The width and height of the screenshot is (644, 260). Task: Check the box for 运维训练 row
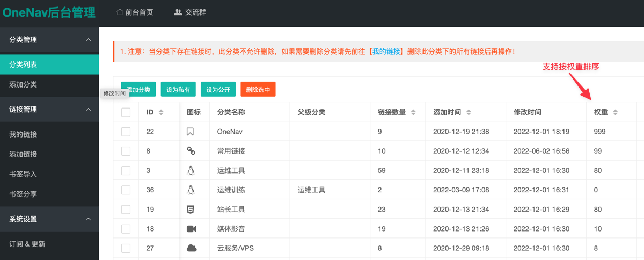pos(126,190)
